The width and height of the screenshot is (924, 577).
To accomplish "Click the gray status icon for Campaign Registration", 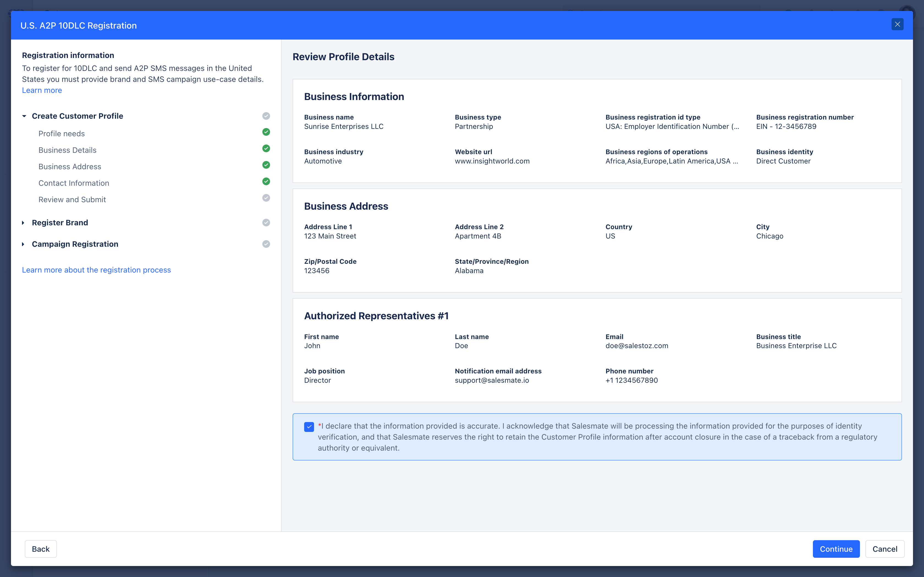I will [266, 244].
